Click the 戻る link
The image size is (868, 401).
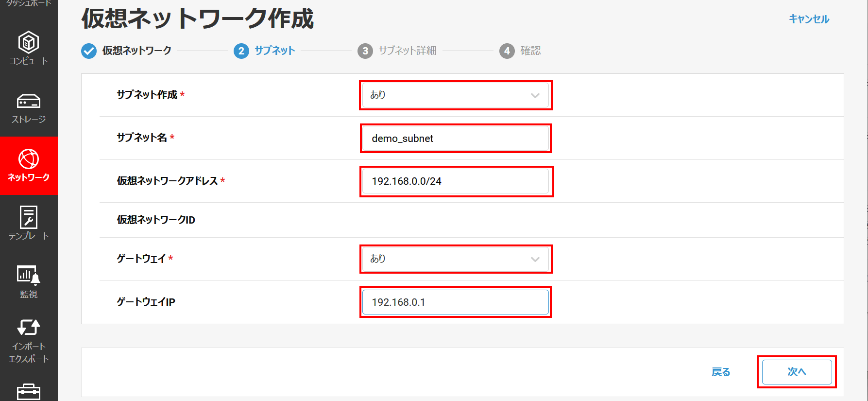tap(721, 372)
